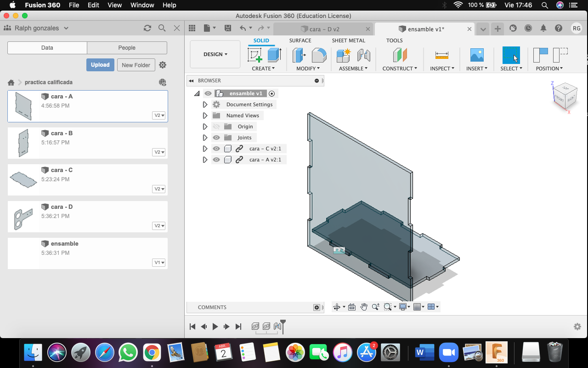The image size is (588, 368).
Task: Click the Create Sketch tool icon
Action: click(255, 55)
